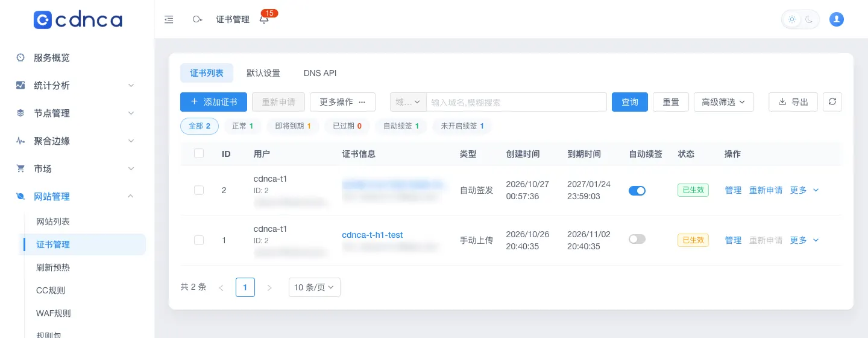Expand the 节点管理 menu
The height and width of the screenshot is (338, 868).
[77, 113]
